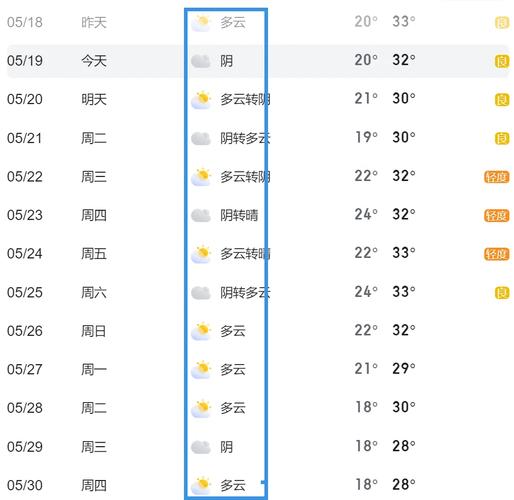Click the gray cloud icon for 05/21

201,138
